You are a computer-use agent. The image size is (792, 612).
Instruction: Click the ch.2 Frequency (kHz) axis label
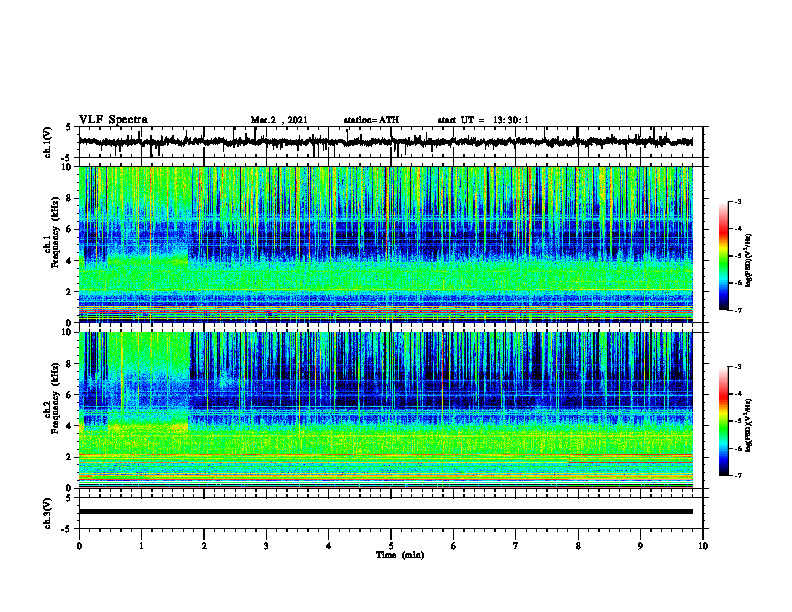[52, 398]
